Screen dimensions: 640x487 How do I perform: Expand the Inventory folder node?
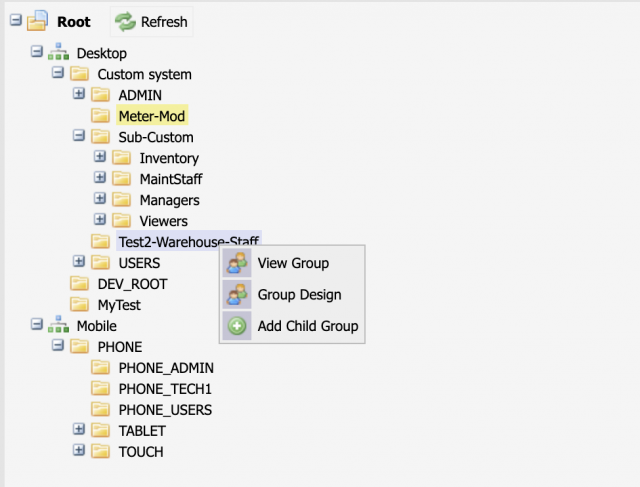(100, 158)
